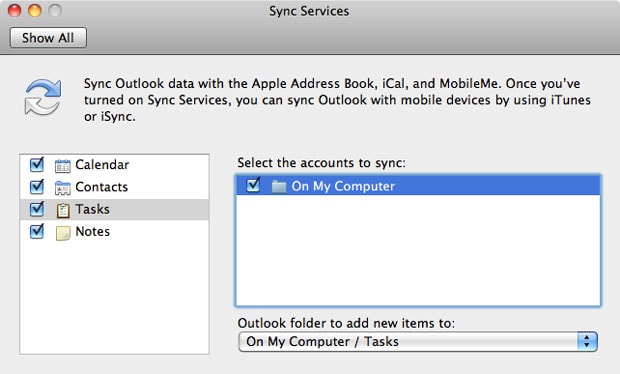
Task: Click the Show All button
Action: click(48, 38)
